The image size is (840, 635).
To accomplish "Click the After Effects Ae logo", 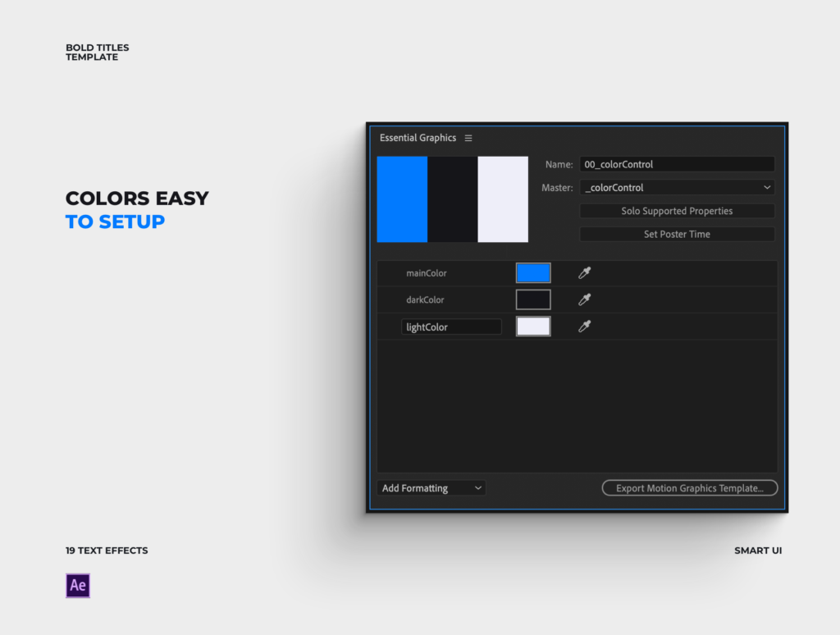I will click(x=78, y=586).
